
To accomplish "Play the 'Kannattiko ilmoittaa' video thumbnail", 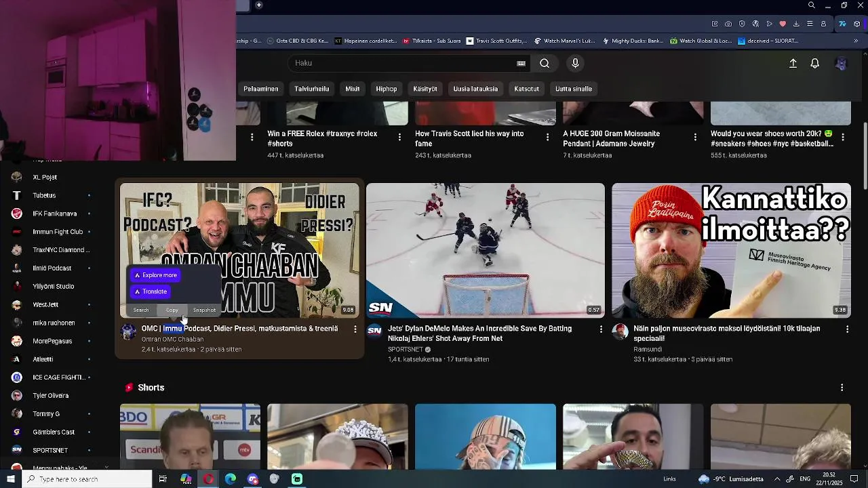I will coord(731,250).
